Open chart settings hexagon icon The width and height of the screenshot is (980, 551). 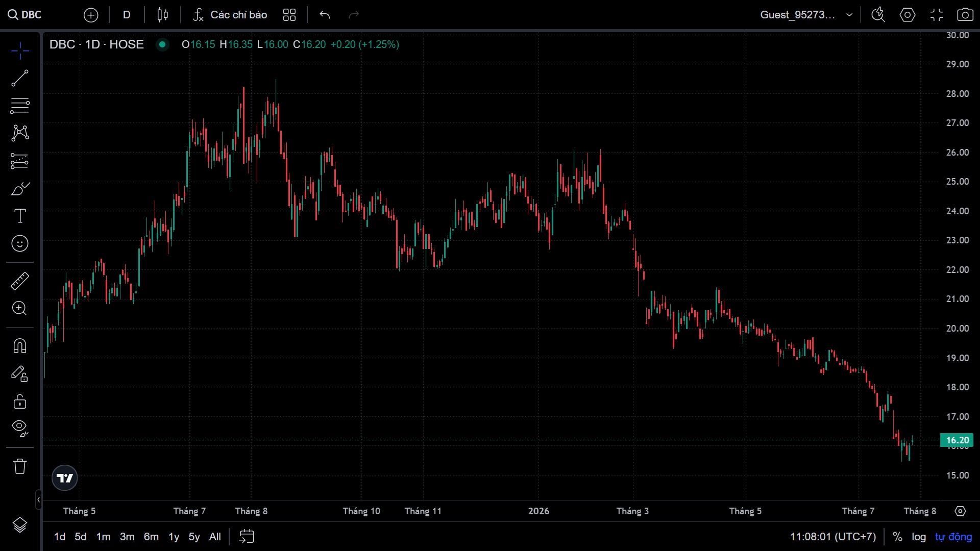(x=907, y=15)
